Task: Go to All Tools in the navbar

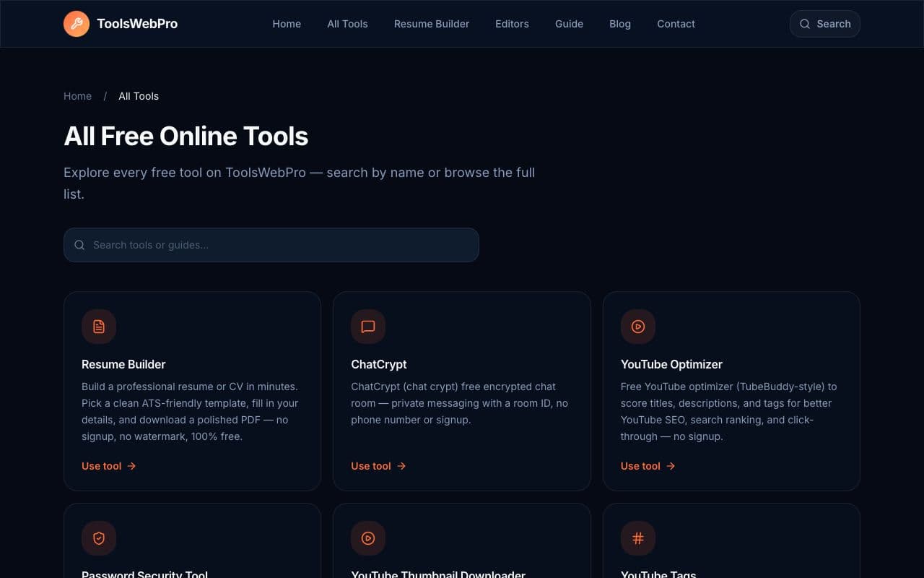Action: [x=347, y=24]
